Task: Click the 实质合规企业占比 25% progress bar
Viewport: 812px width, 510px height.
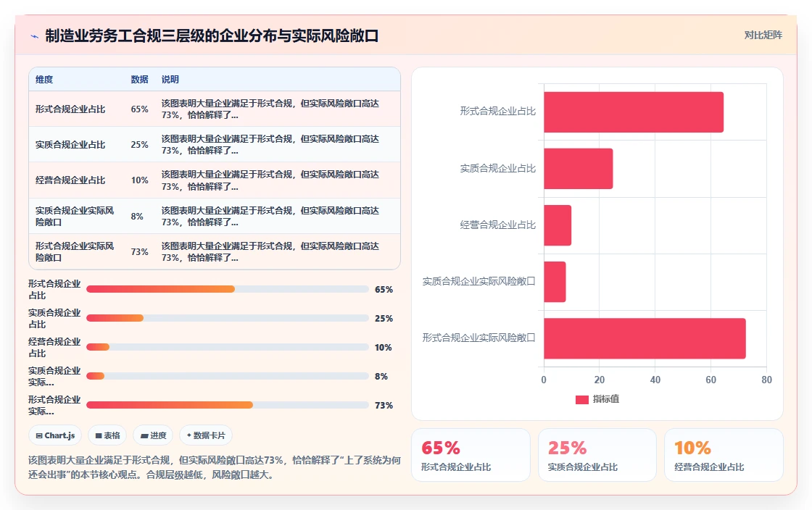Action: click(228, 318)
